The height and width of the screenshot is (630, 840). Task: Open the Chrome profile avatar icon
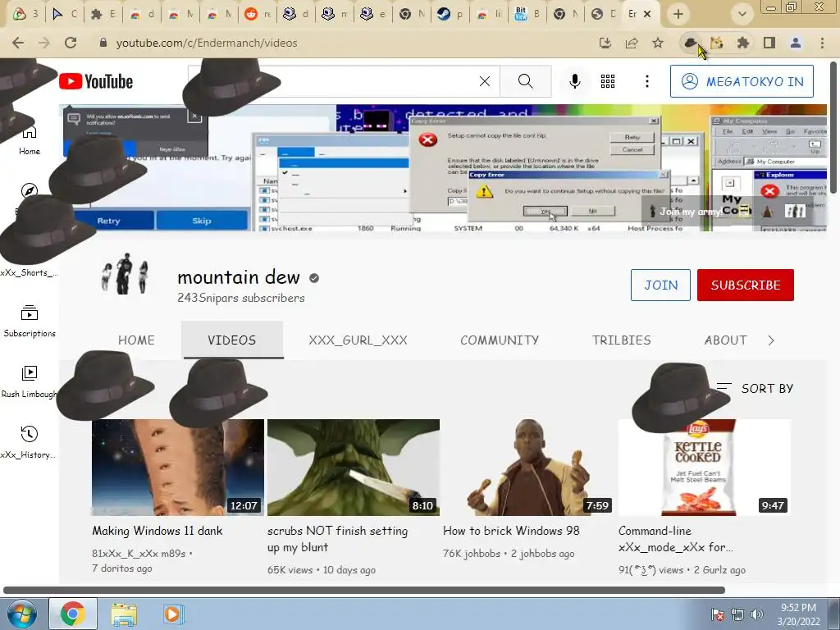click(x=796, y=43)
